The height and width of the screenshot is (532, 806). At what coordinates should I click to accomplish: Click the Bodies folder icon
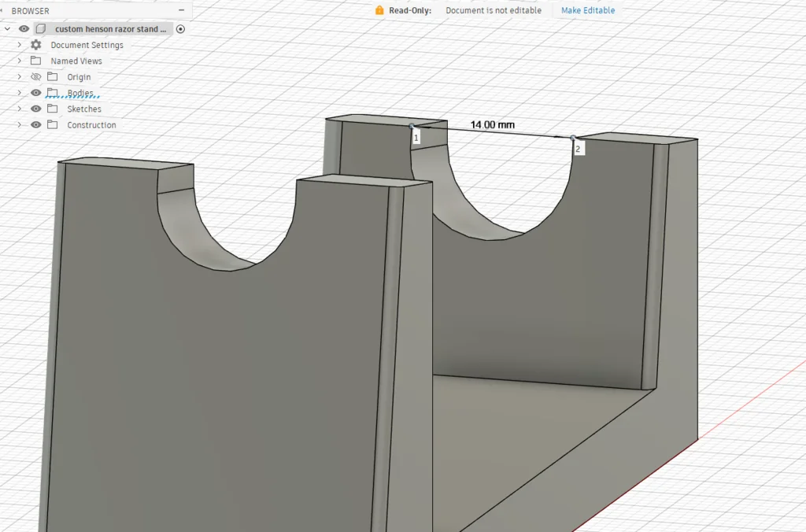tap(52, 93)
